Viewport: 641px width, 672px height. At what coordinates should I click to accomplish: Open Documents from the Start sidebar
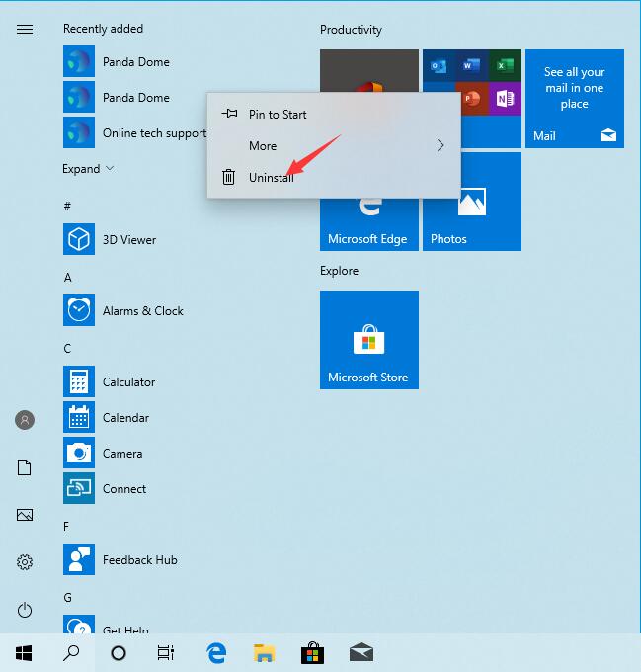point(25,467)
